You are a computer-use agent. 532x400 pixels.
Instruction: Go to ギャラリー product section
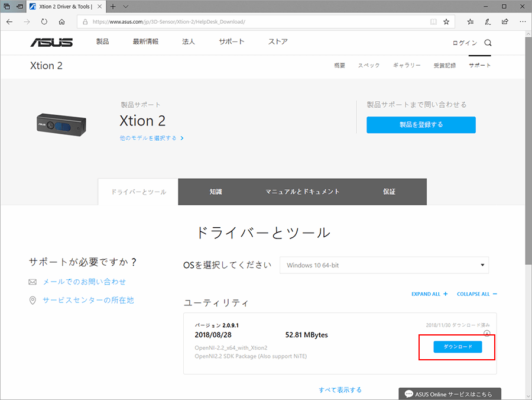(407, 65)
